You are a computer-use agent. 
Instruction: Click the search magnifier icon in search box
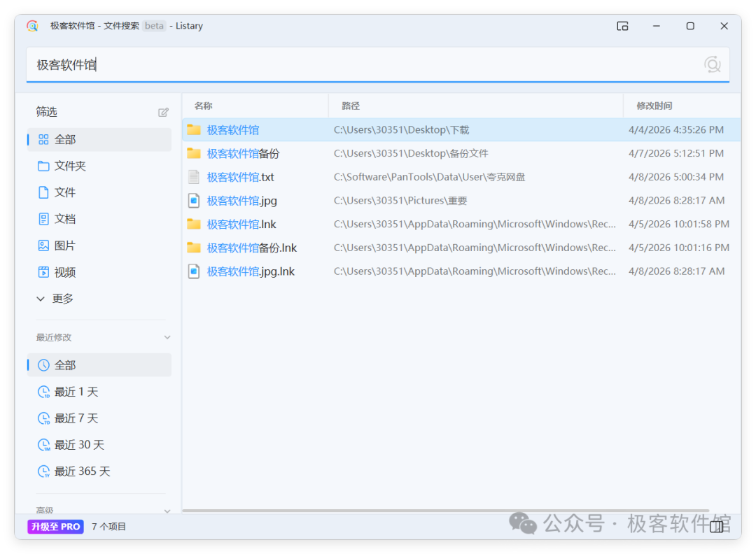click(x=712, y=64)
